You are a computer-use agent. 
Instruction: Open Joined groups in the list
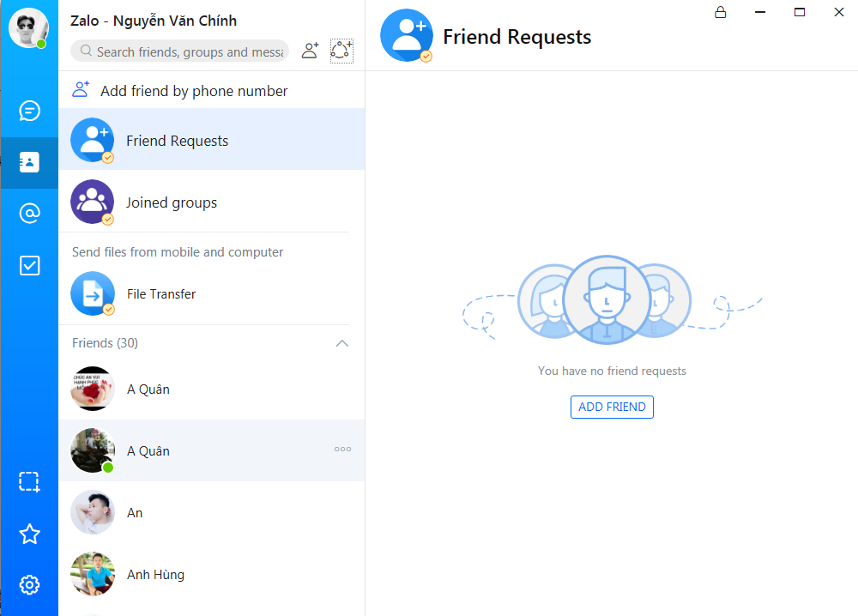[172, 202]
